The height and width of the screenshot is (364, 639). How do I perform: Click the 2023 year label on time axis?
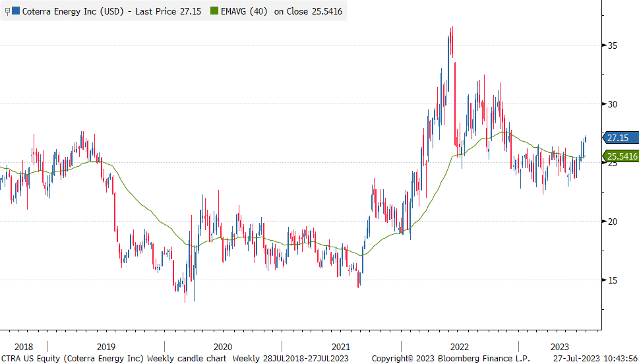tap(559, 347)
